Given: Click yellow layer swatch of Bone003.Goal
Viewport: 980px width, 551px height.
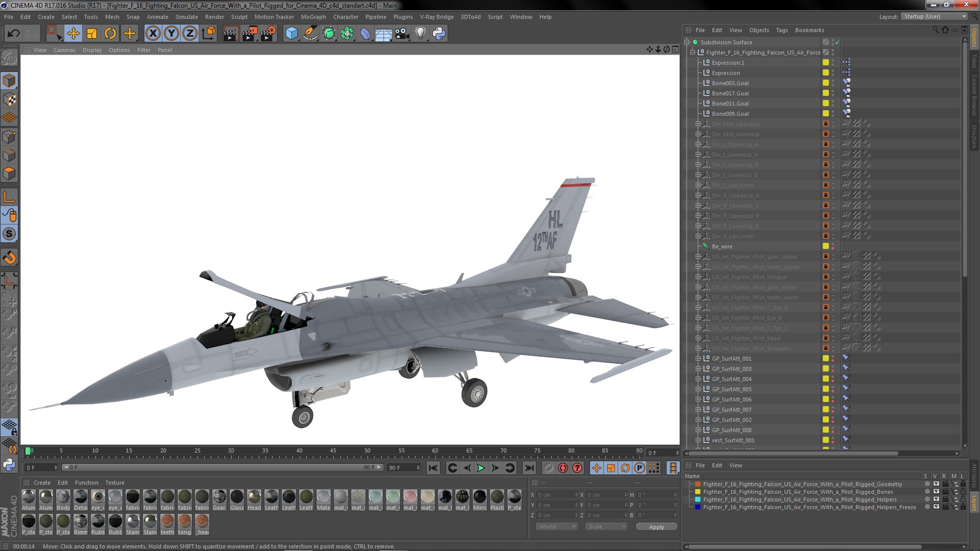Looking at the screenshot, I should coord(825,83).
